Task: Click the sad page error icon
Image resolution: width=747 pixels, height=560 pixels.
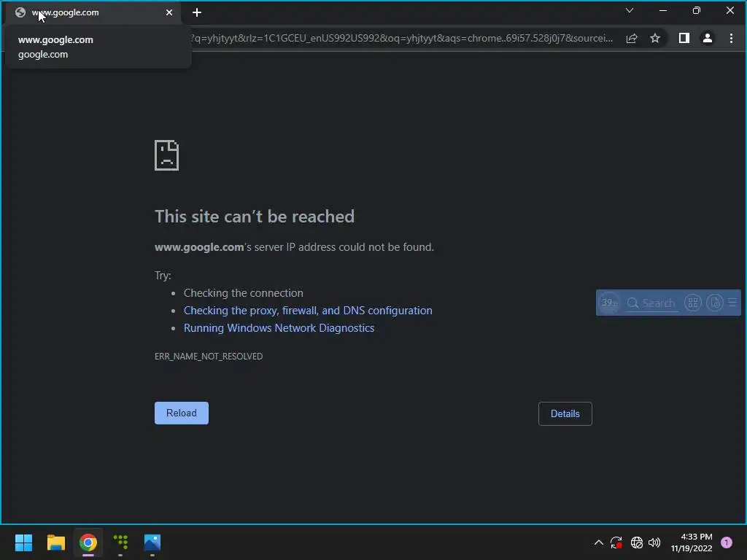Action: click(x=167, y=155)
